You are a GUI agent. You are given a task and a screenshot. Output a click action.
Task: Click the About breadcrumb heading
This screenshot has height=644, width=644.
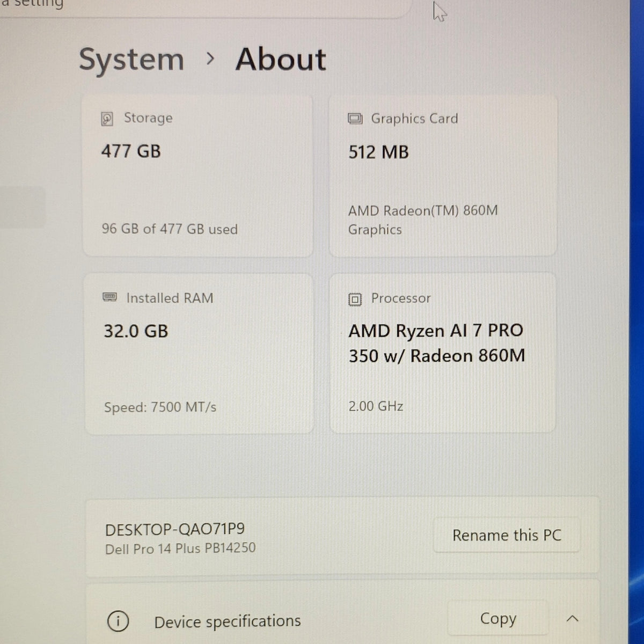[281, 59]
